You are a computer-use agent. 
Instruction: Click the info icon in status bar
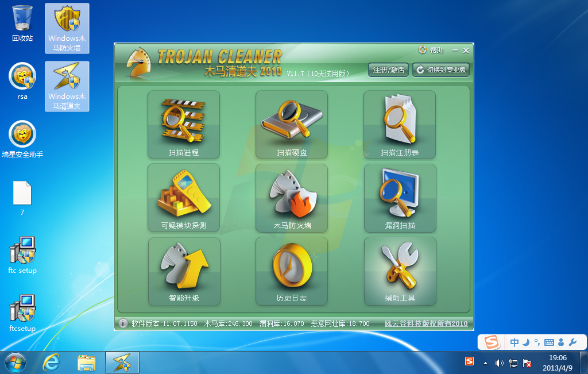(123, 323)
